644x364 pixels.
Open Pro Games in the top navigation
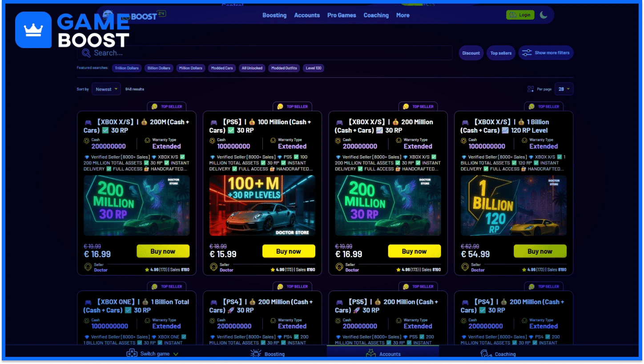click(342, 15)
